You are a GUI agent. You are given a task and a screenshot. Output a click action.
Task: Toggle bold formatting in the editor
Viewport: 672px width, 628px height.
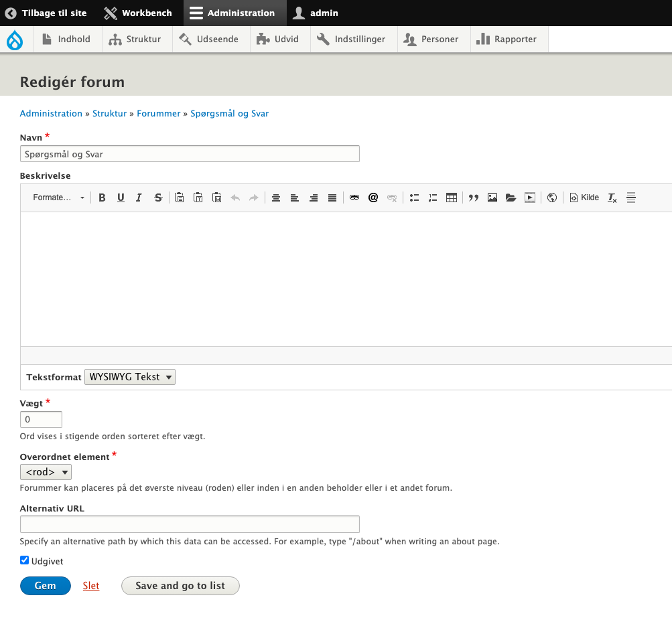point(102,198)
